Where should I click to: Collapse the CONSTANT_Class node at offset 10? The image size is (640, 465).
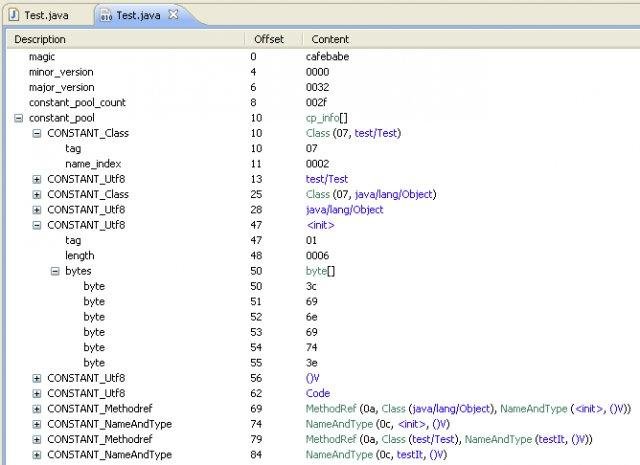point(37,133)
